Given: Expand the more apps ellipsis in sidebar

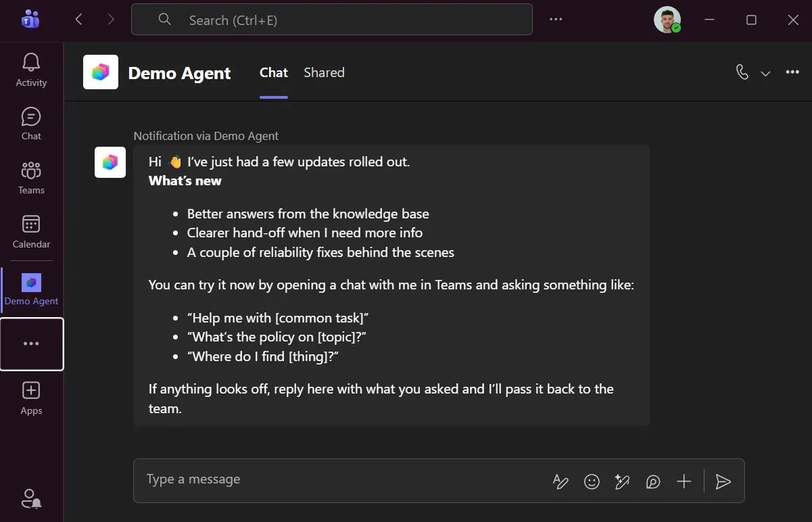Looking at the screenshot, I should 31,343.
